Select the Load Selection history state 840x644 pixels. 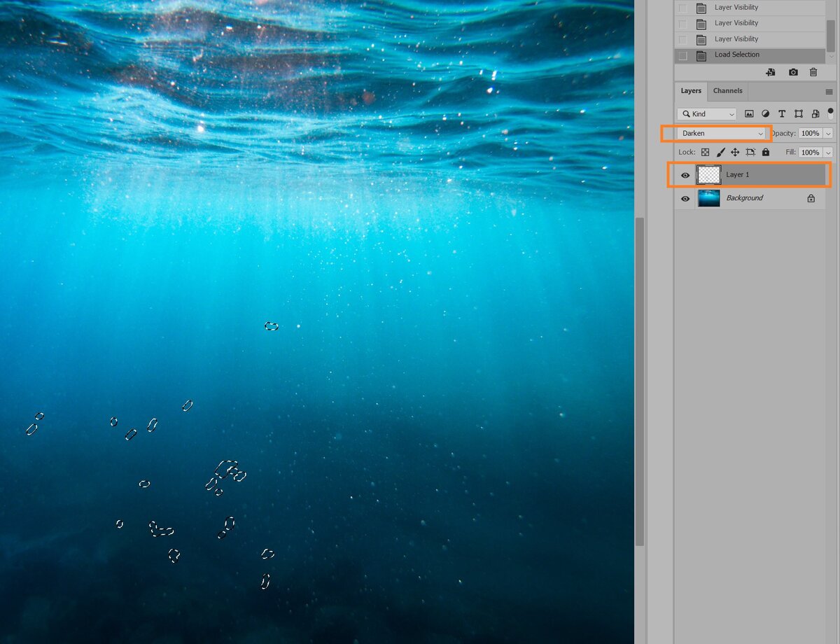point(750,55)
